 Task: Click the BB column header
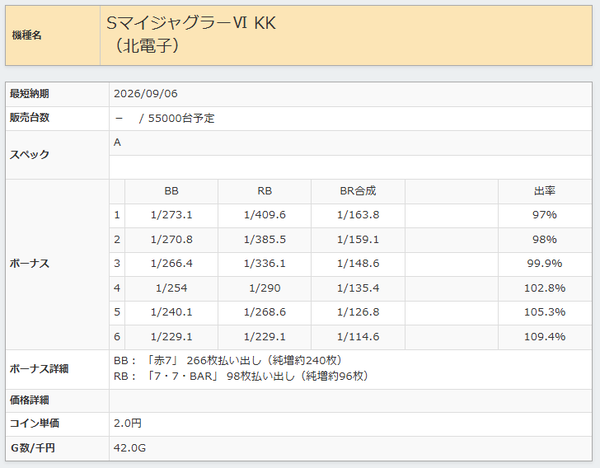(x=171, y=191)
